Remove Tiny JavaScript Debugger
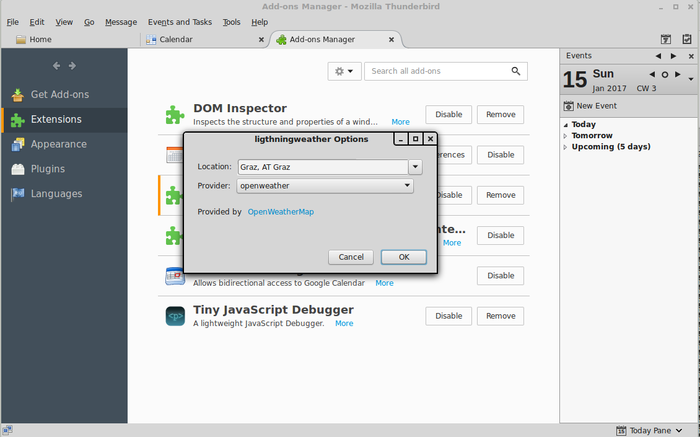Screen dimensions: 700x437 coord(500,316)
